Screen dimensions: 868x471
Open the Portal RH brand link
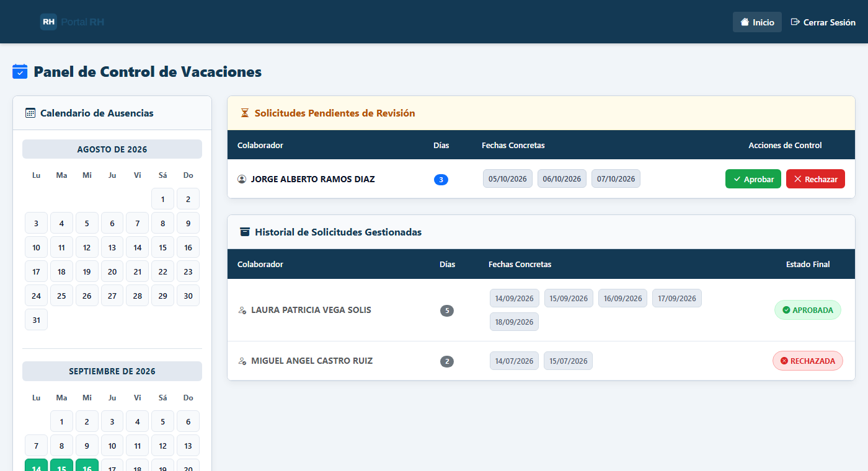point(73,22)
